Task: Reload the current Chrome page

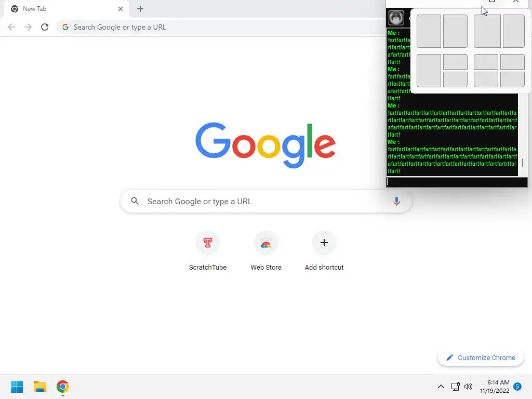Action: 45,27
